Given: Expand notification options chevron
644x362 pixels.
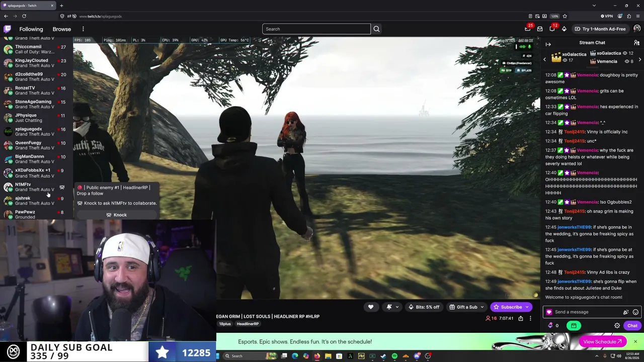Looking at the screenshot, I should tap(397, 307).
